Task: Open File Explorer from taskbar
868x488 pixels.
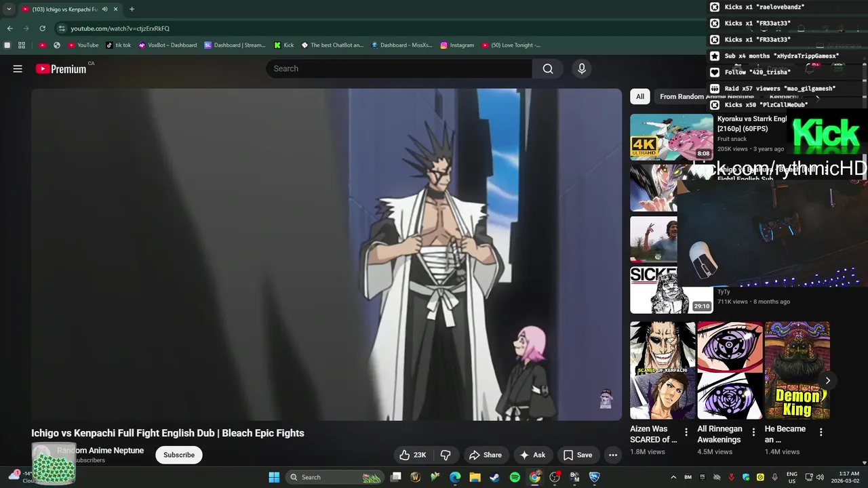Action: point(475,477)
